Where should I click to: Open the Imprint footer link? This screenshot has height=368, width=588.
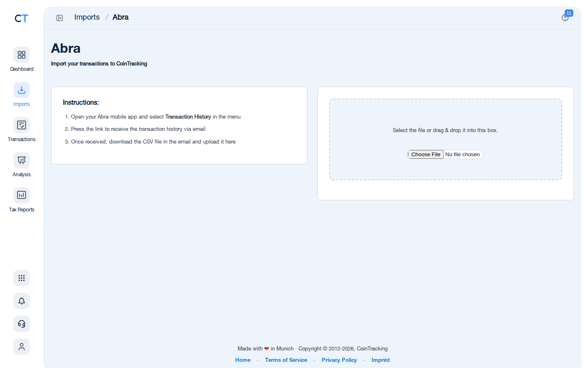point(381,360)
